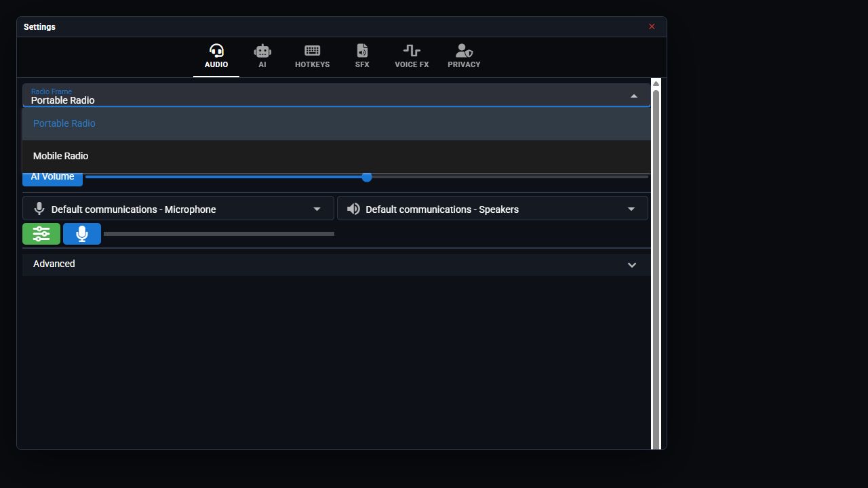Viewport: 868px width, 488px height.
Task: Open the speakers device dropdown
Action: click(492, 209)
